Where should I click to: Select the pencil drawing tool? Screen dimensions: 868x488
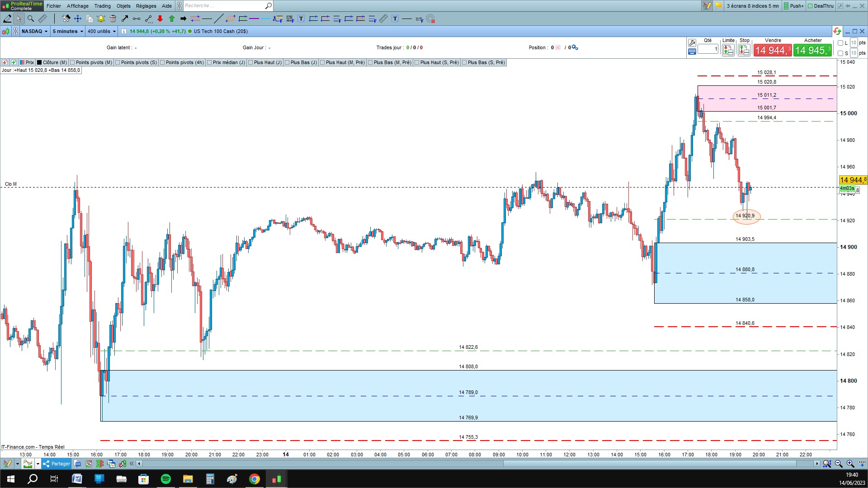[7, 19]
